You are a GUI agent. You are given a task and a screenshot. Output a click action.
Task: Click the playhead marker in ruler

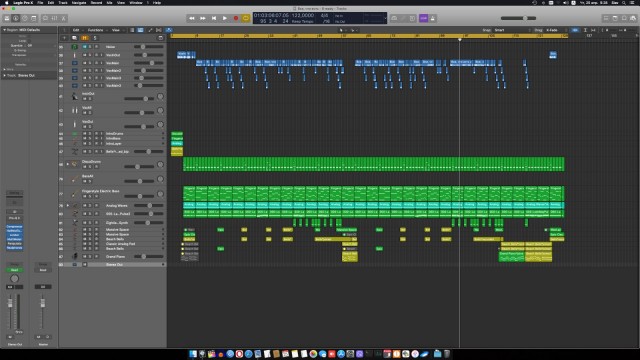click(x=460, y=39)
